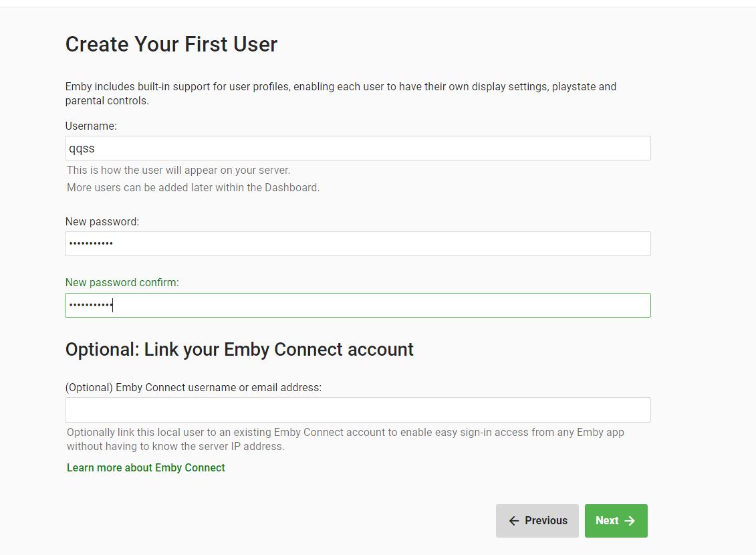Click the 'New password:' label
756x555 pixels.
102,222
